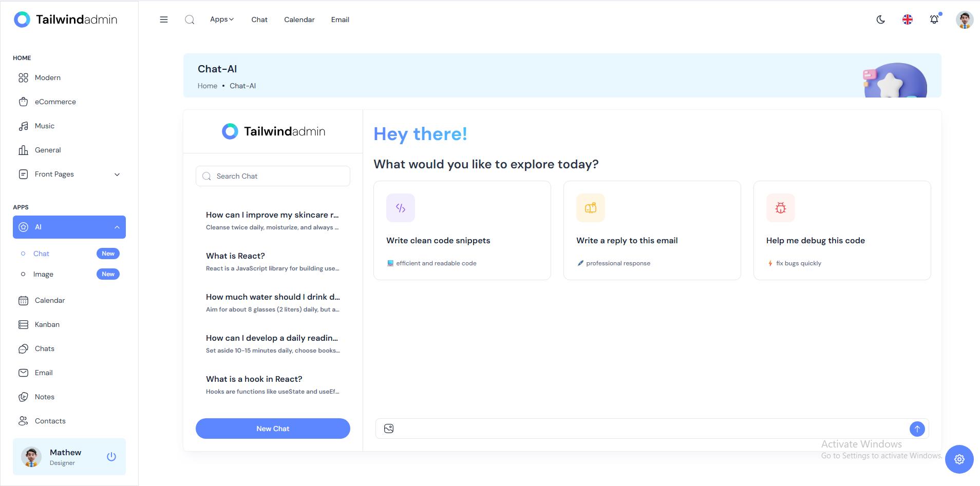
Task: Toggle the sidebar with the hamburger menu icon
Action: 164,20
